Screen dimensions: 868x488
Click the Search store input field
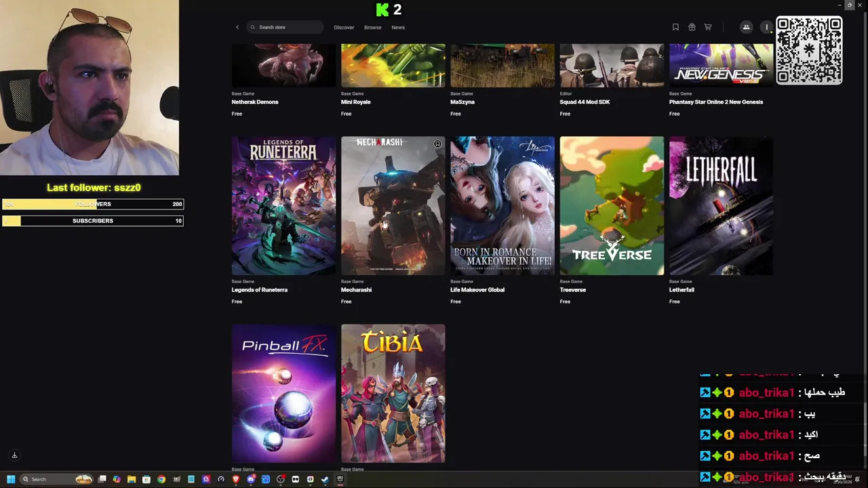pyautogui.click(x=285, y=27)
